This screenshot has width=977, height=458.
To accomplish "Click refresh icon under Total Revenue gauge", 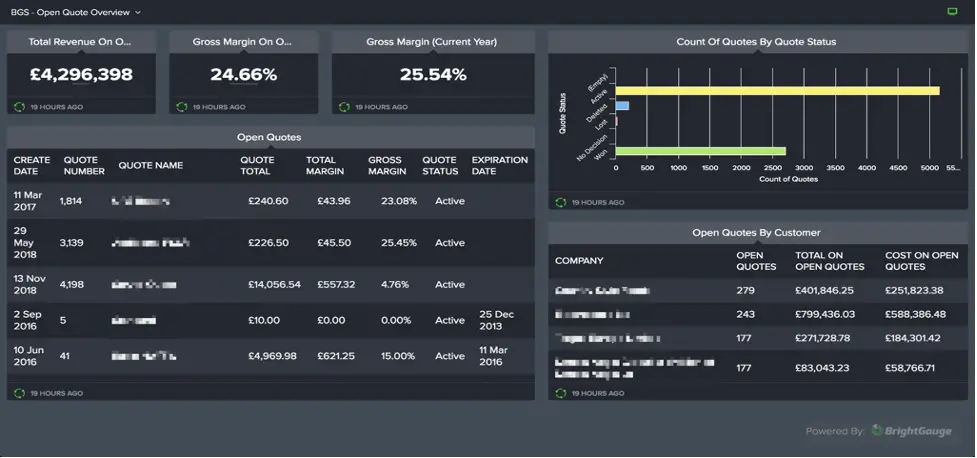I will (x=19, y=106).
